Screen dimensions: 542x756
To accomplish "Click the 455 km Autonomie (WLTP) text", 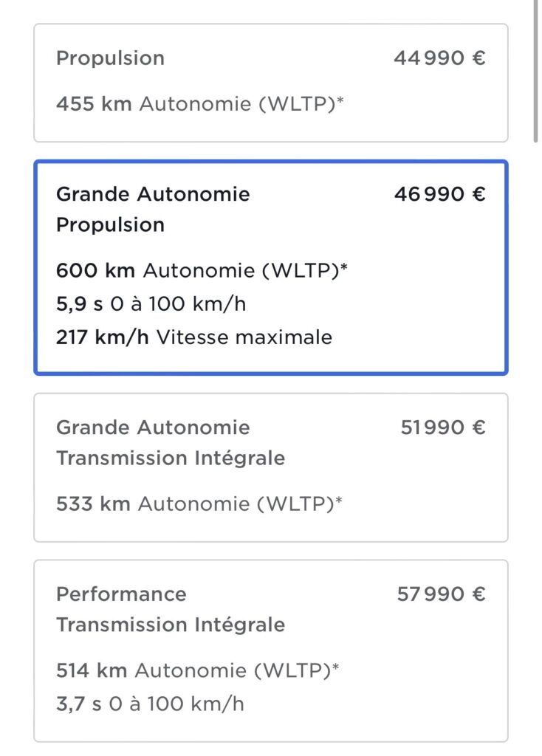I will (x=199, y=104).
